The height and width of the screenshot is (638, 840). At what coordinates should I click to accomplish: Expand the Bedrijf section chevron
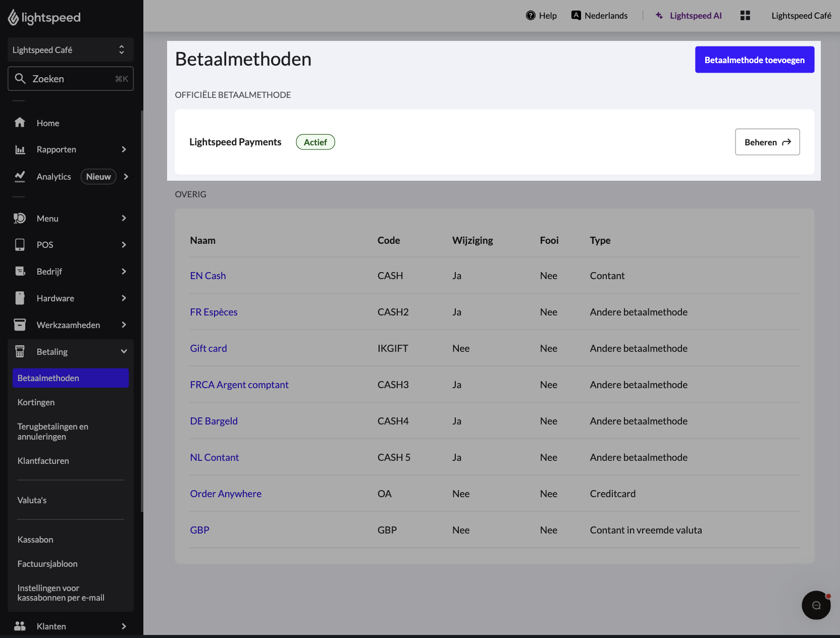124,272
